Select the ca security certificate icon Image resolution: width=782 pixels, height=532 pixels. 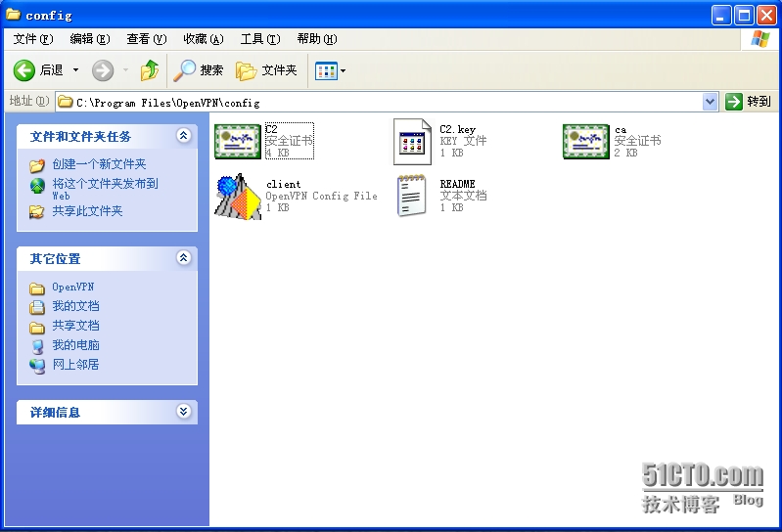(586, 142)
